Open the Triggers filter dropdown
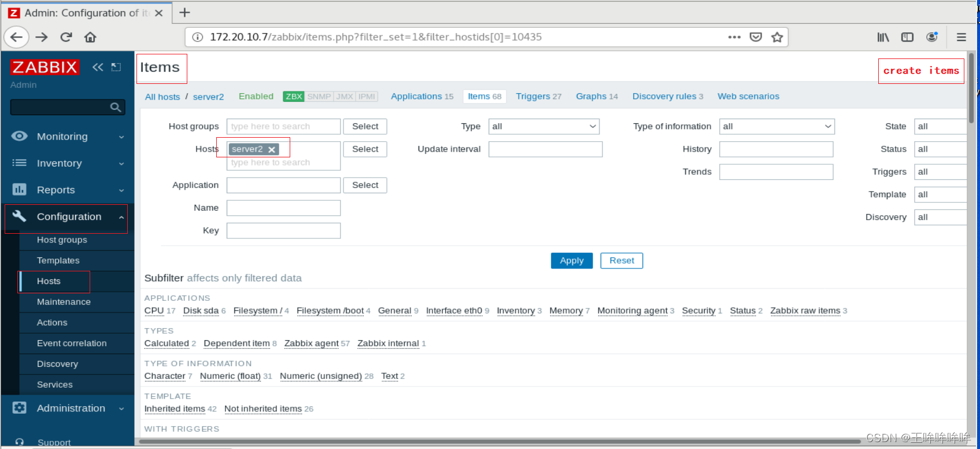This screenshot has height=449, width=980. pyautogui.click(x=940, y=172)
